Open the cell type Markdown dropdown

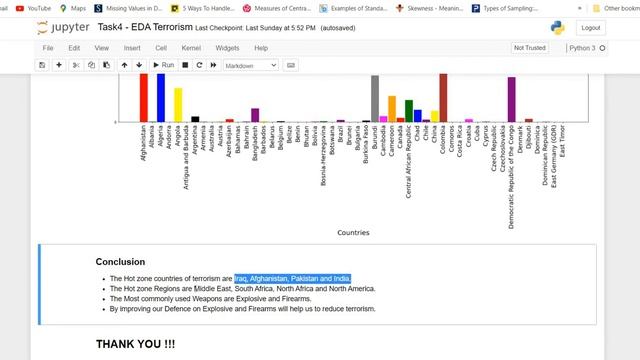(x=251, y=66)
